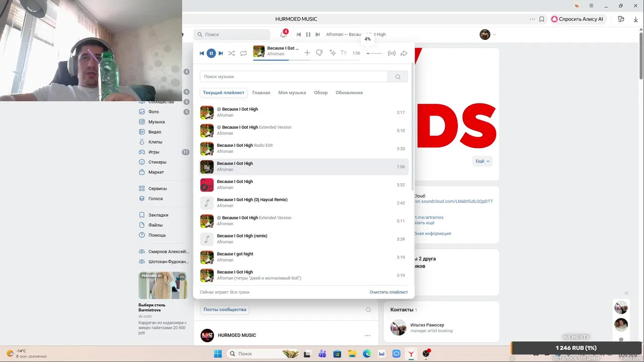
Task: Click the music search input field
Action: click(294, 76)
